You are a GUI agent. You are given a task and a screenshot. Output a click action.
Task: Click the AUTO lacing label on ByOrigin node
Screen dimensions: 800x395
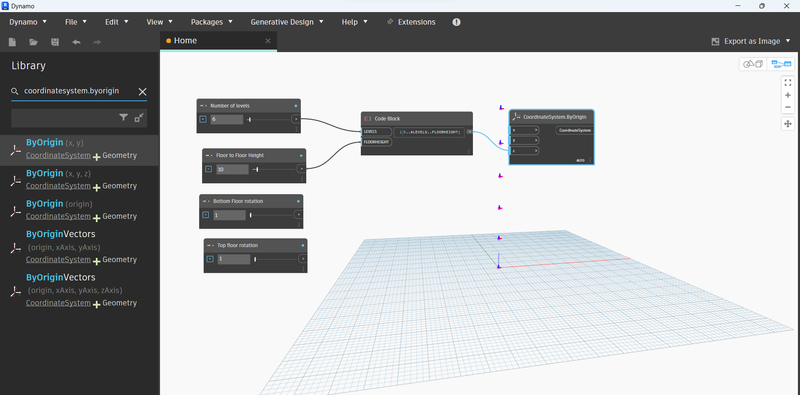pos(580,160)
